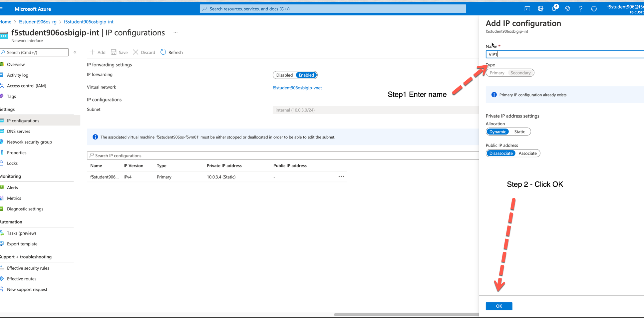Open the row options ellipsis for the 10.0.3.4 configuration

(341, 176)
